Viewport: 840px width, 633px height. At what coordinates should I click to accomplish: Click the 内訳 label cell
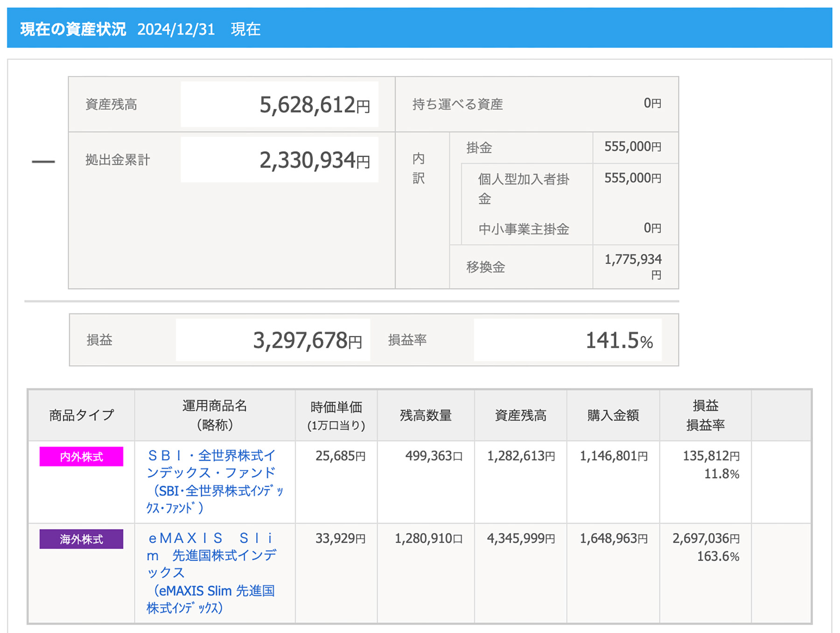click(419, 168)
